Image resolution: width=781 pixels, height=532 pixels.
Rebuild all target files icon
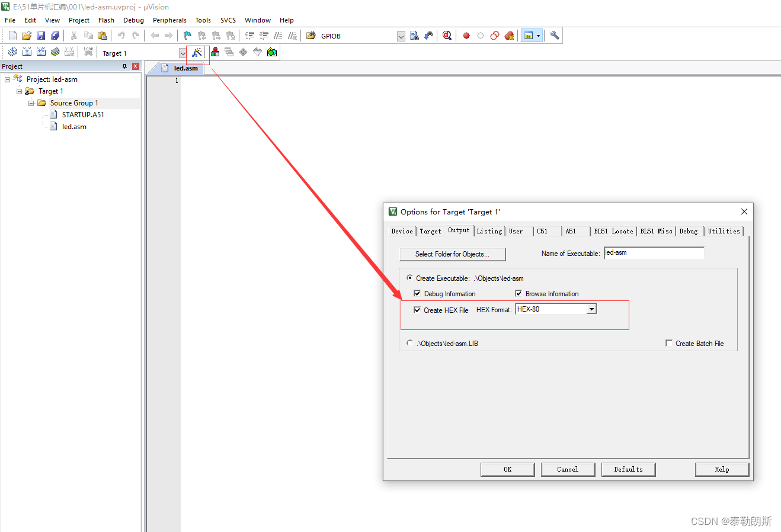pos(41,52)
